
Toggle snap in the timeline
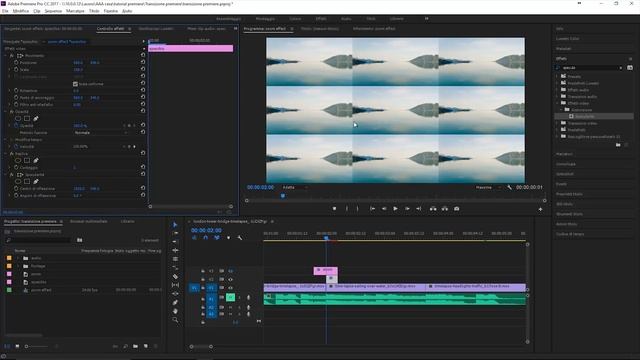(x=205, y=238)
